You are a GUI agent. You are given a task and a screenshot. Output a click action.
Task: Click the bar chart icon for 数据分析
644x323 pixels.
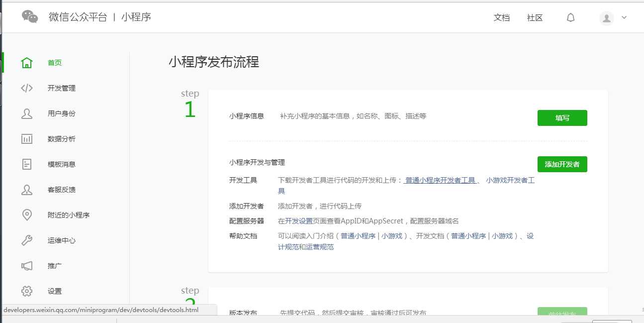point(27,139)
